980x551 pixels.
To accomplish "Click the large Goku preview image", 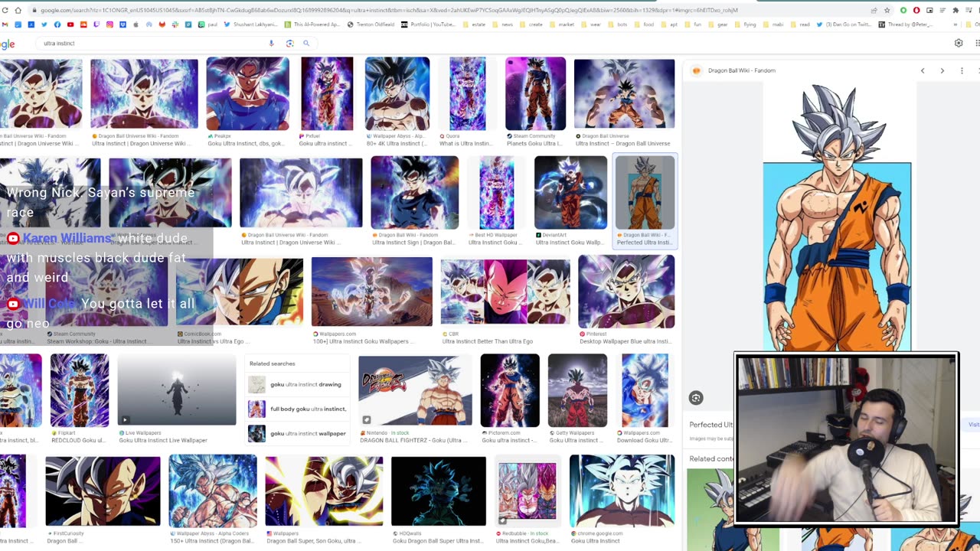I will click(x=838, y=218).
